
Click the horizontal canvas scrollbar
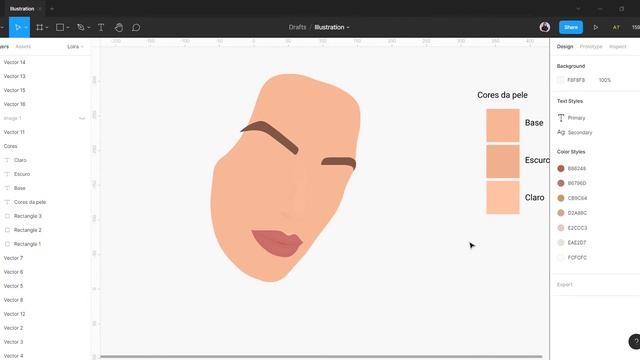321,357
